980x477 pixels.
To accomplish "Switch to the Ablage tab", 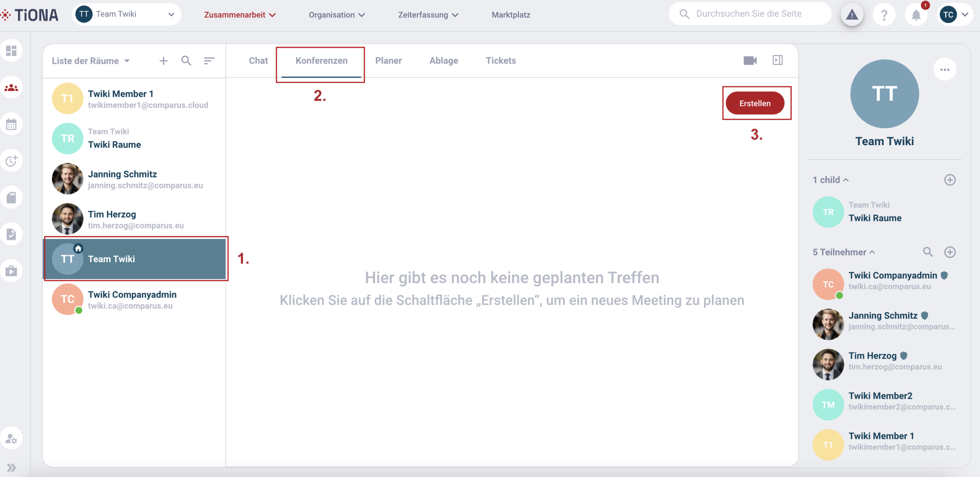I will [443, 61].
